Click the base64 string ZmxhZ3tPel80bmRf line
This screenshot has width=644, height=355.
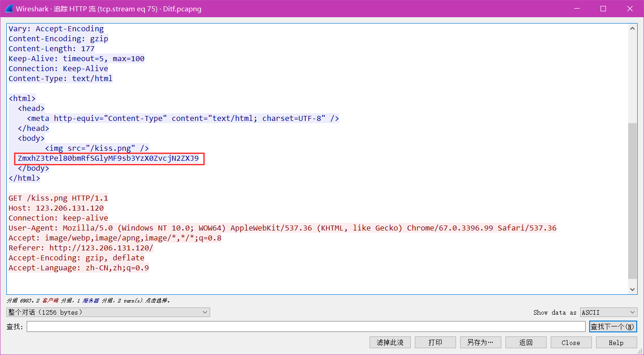coord(108,158)
